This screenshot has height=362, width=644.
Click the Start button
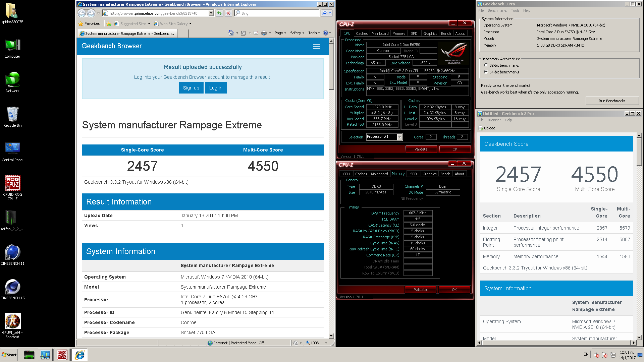(9, 355)
